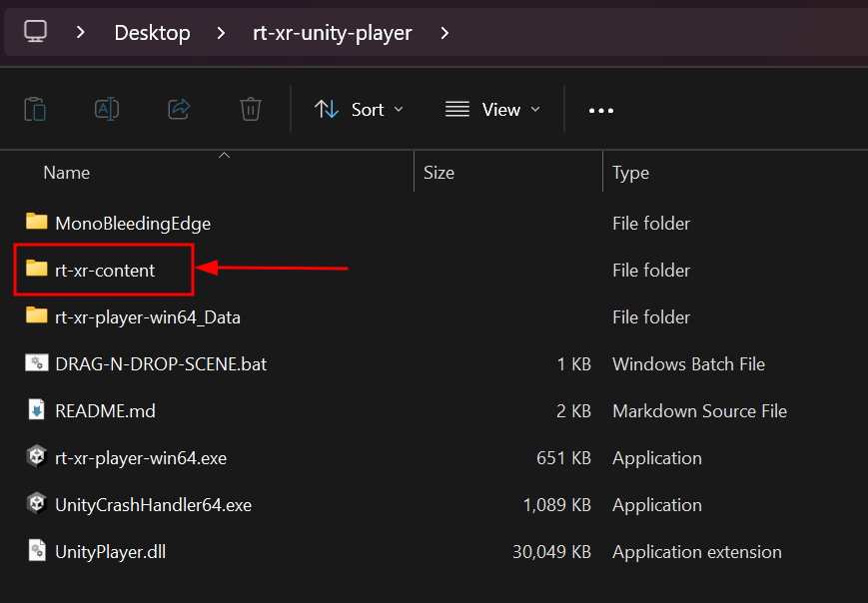Image resolution: width=868 pixels, height=603 pixels.
Task: Toggle sort order on the Name column
Action: (66, 172)
